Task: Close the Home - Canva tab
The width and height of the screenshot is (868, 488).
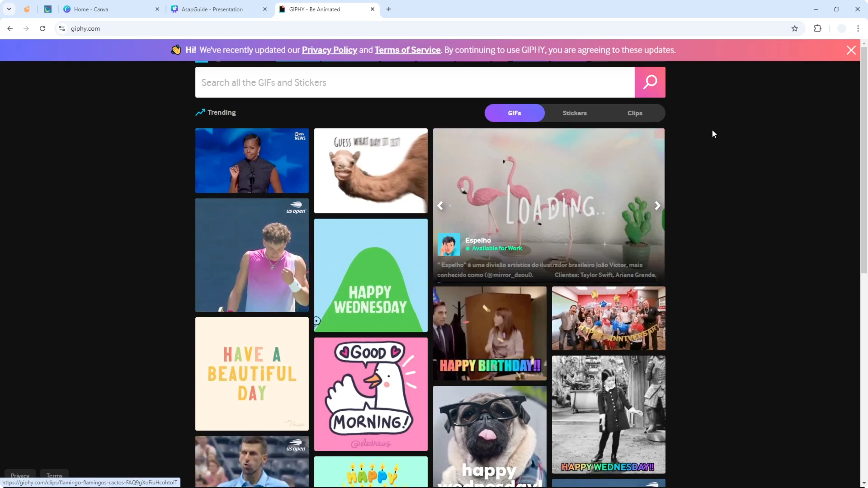Action: point(157,9)
